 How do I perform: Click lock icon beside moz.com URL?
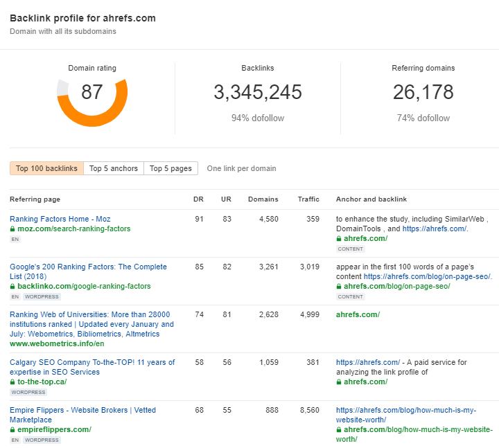pos(12,229)
